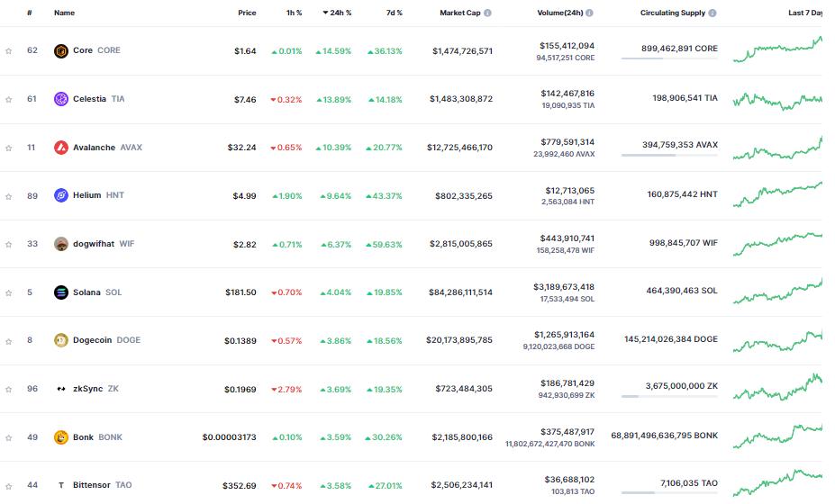Open the Solana SOL coin page
835x504 pixels.
click(x=97, y=292)
